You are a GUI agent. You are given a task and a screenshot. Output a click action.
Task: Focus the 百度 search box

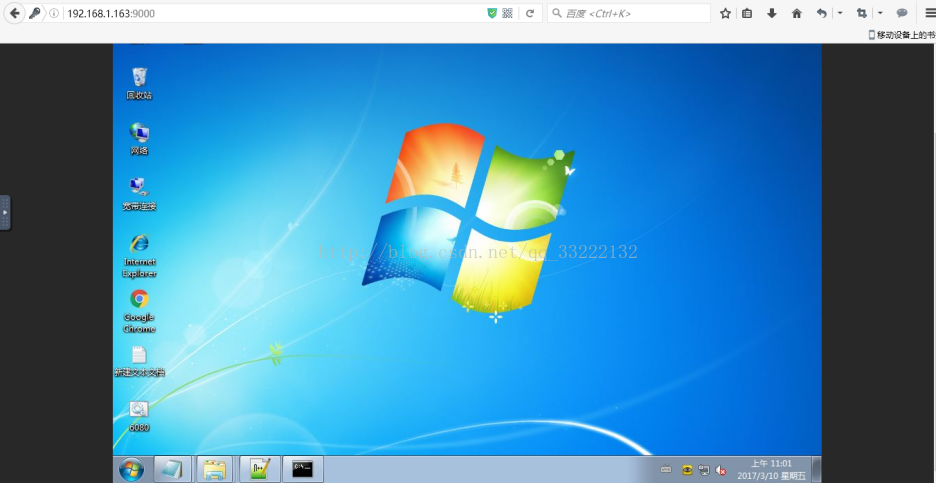coord(629,13)
